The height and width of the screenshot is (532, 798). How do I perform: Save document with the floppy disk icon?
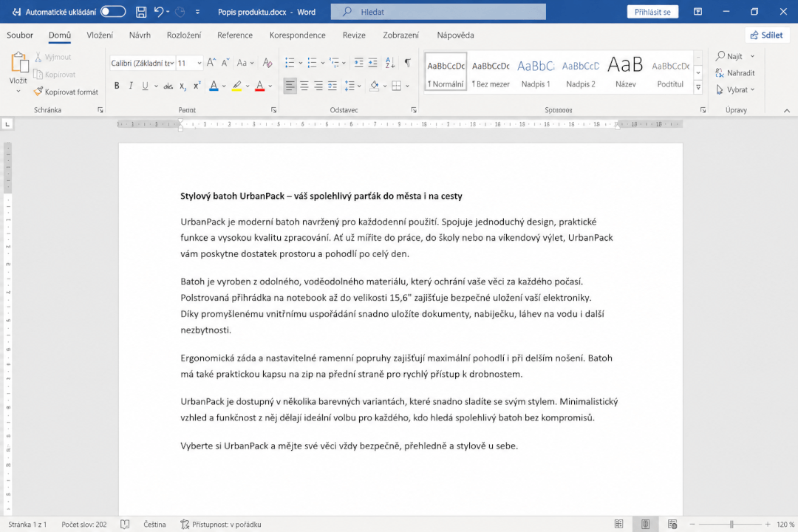point(141,12)
